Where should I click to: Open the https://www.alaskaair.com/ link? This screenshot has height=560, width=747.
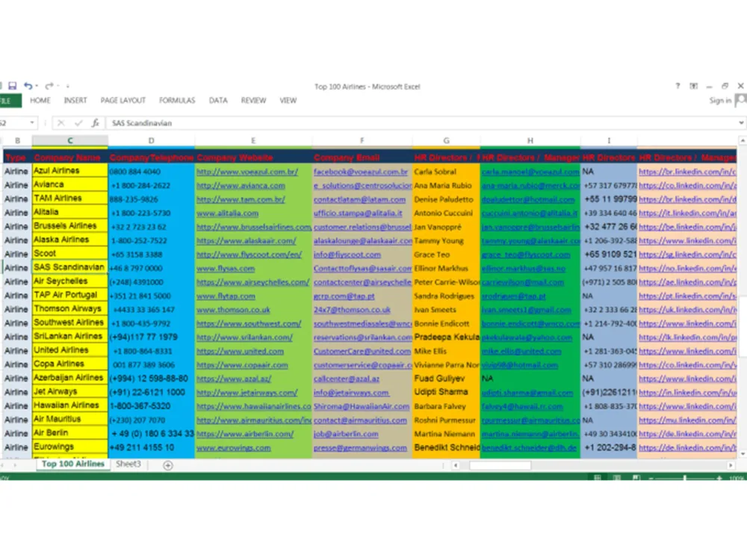click(247, 241)
